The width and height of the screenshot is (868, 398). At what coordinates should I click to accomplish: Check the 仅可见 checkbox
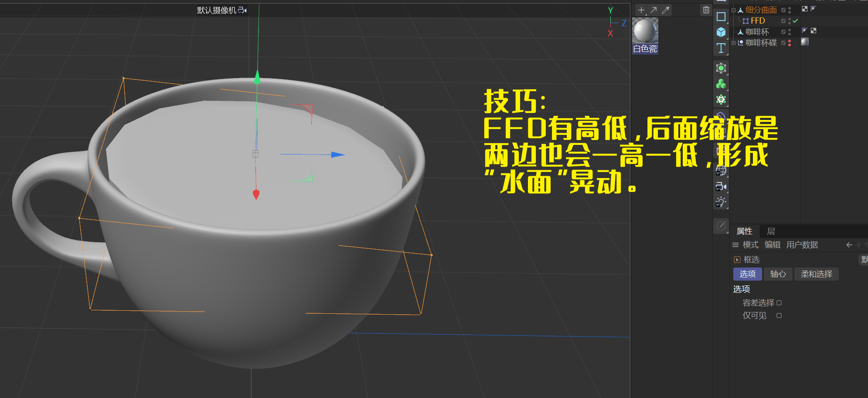click(x=779, y=316)
